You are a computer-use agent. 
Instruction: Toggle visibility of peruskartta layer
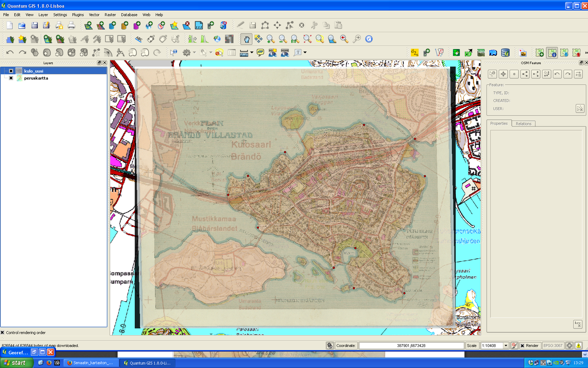[x=11, y=78]
